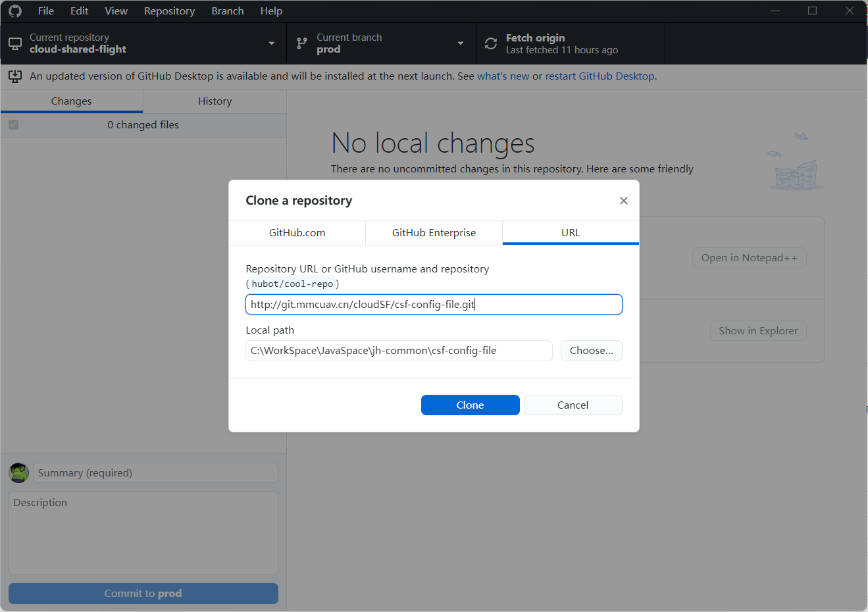Click the Open in Notepad++ button
This screenshot has height=612, width=868.
tap(749, 257)
